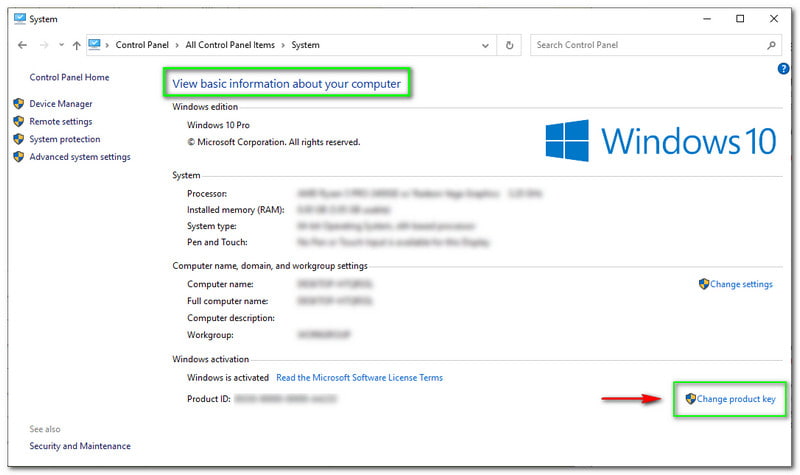Click shield icon beside Advanced system settings
800x475 pixels.
[19, 157]
